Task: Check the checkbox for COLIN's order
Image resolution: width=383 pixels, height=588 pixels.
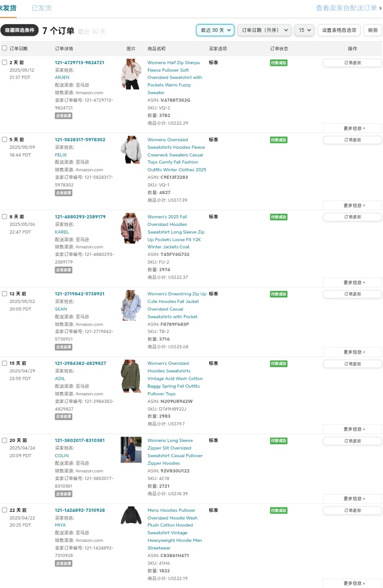Action: click(x=4, y=440)
